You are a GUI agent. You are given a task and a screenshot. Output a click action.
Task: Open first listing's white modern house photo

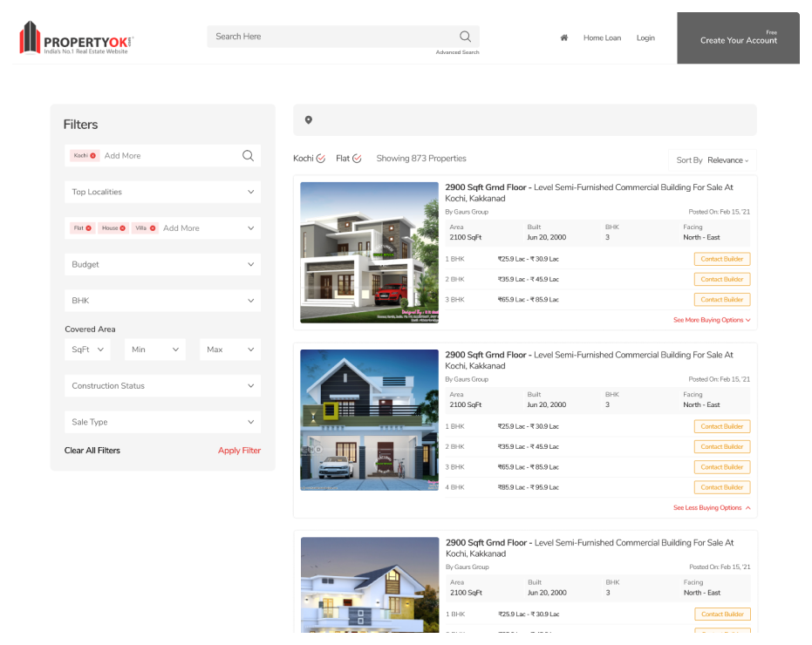(x=369, y=253)
